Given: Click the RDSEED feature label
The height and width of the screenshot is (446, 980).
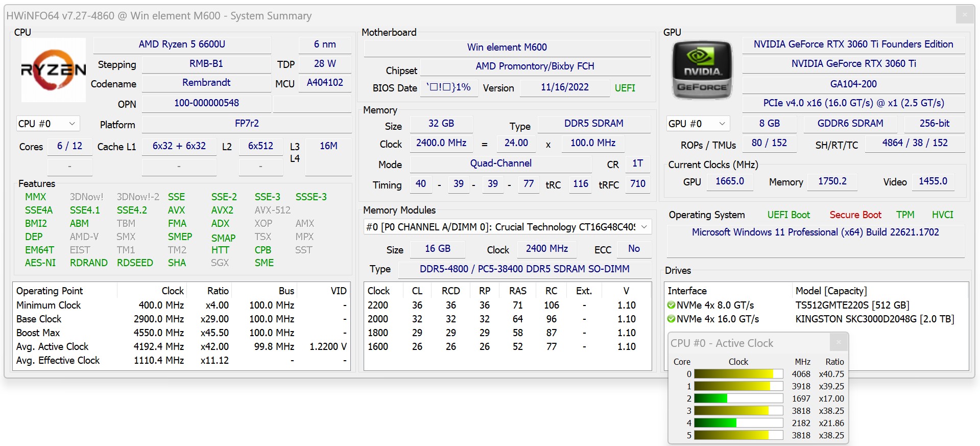Looking at the screenshot, I should pyautogui.click(x=135, y=263).
